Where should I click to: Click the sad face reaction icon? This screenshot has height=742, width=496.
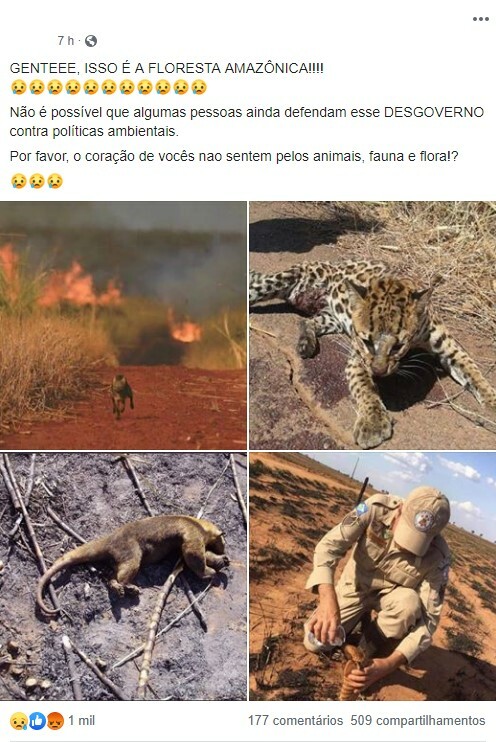pos(18,721)
